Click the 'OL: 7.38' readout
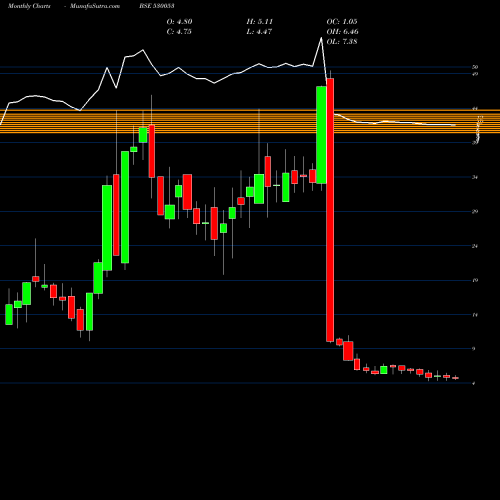500x500 pixels. (x=342, y=42)
